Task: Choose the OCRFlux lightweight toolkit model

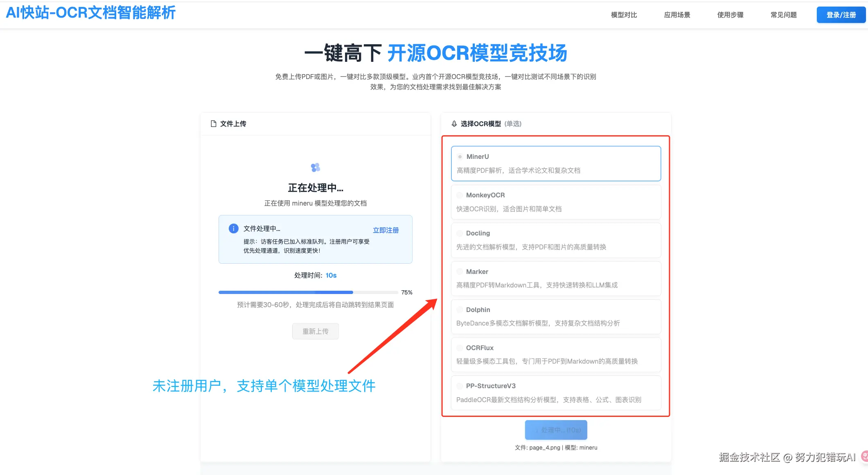Action: 459,347
